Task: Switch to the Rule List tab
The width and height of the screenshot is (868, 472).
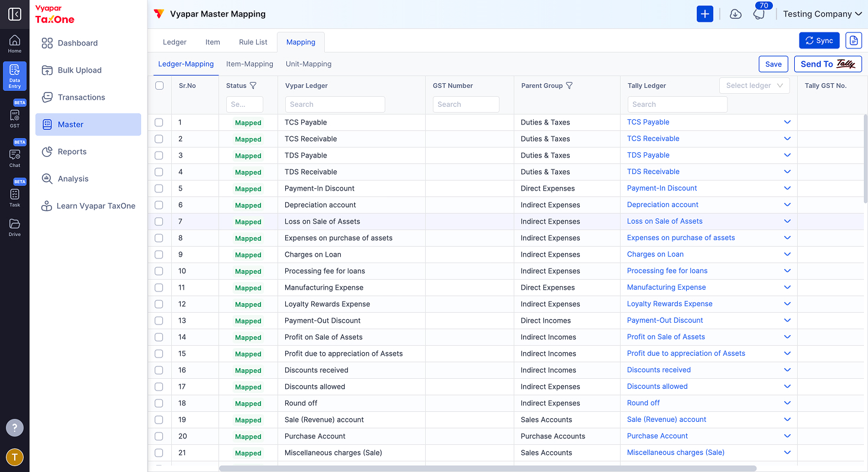Action: [253, 42]
